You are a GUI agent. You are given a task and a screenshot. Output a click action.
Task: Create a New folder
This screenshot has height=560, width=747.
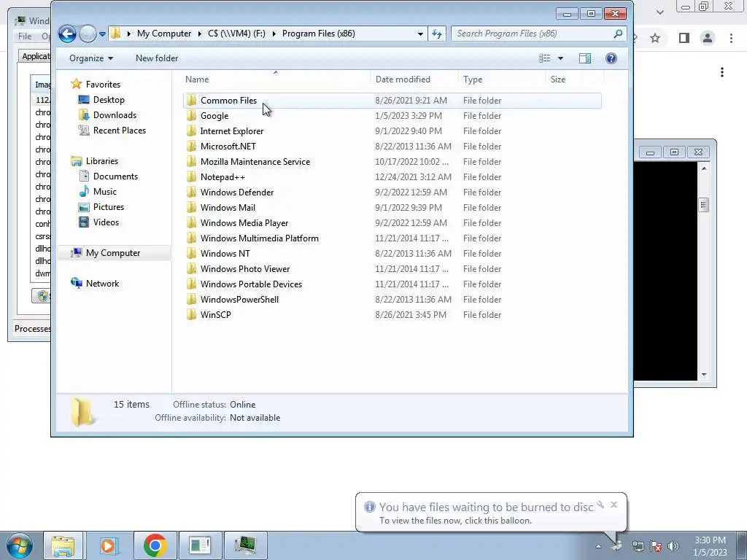click(x=157, y=58)
